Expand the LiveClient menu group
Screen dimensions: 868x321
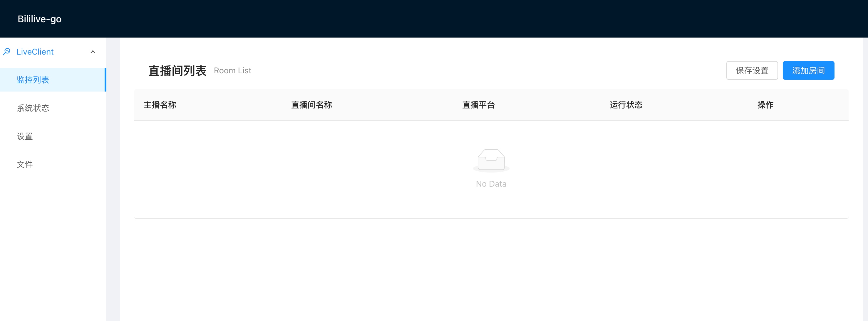(35, 51)
